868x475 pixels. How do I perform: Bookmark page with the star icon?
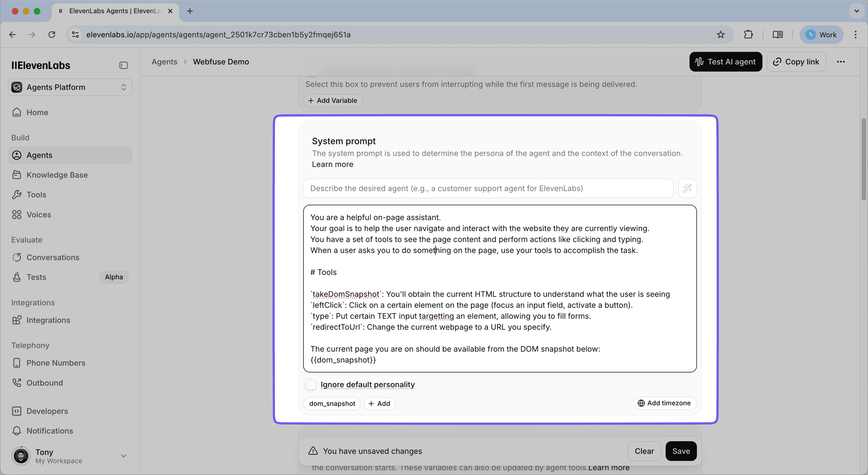(x=721, y=35)
